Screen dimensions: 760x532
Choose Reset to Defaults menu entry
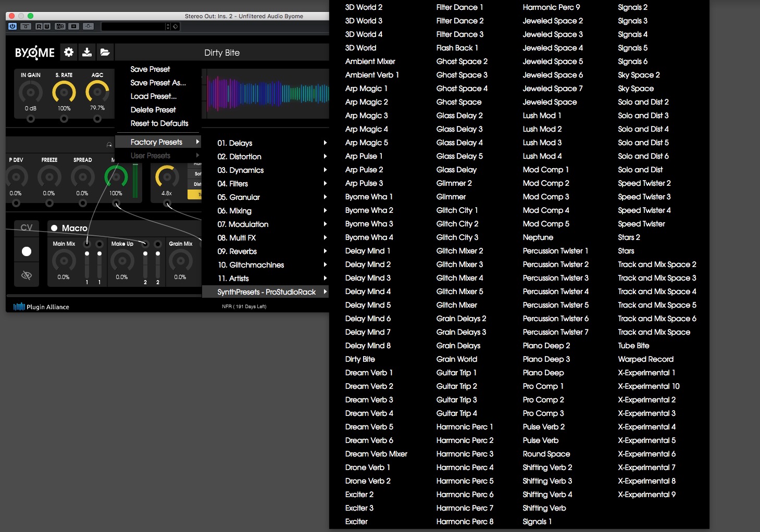tap(158, 123)
